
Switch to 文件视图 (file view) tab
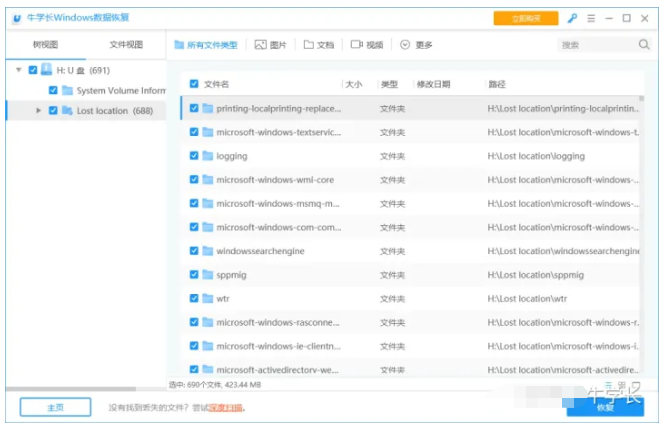pos(126,45)
